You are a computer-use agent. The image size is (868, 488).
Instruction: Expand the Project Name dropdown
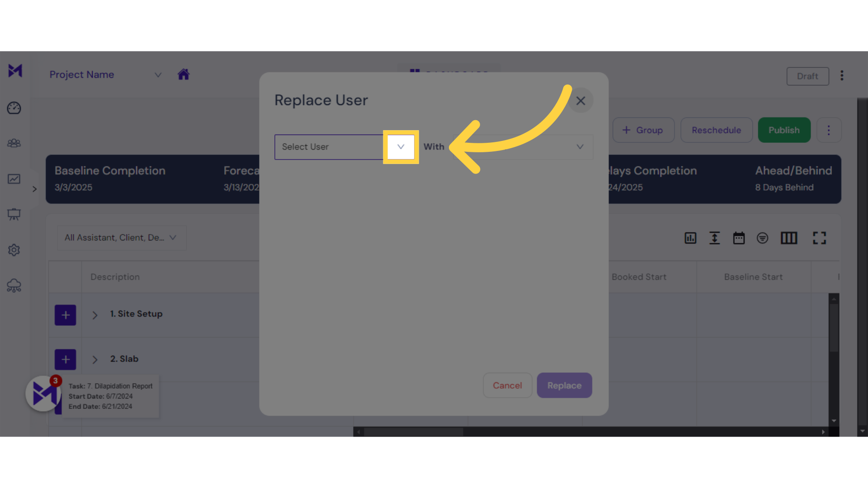[x=157, y=75]
